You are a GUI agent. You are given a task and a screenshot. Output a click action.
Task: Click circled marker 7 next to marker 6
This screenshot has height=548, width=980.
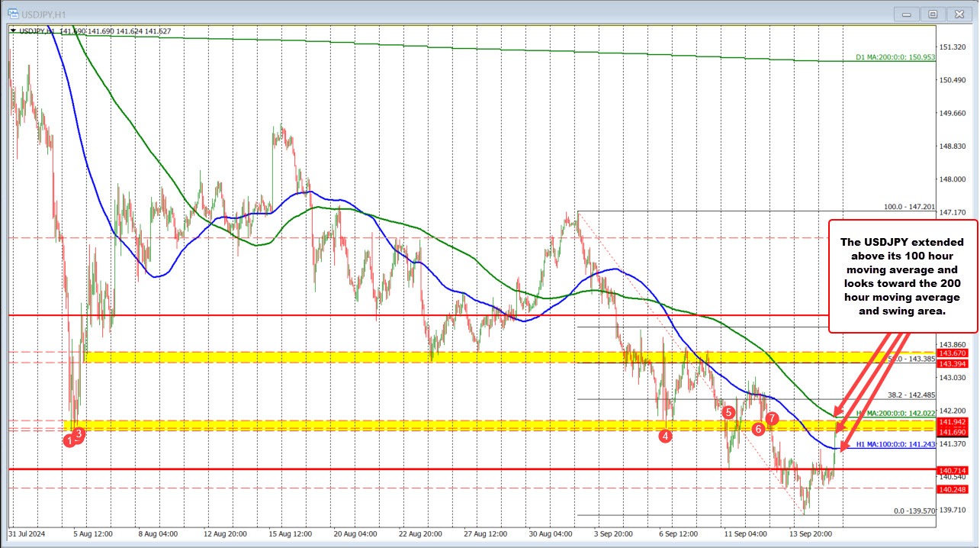click(772, 419)
